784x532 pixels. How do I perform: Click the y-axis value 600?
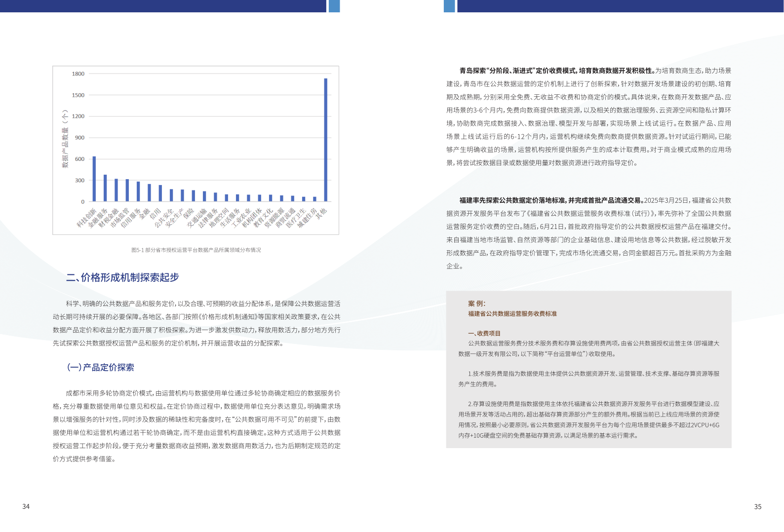point(79,159)
